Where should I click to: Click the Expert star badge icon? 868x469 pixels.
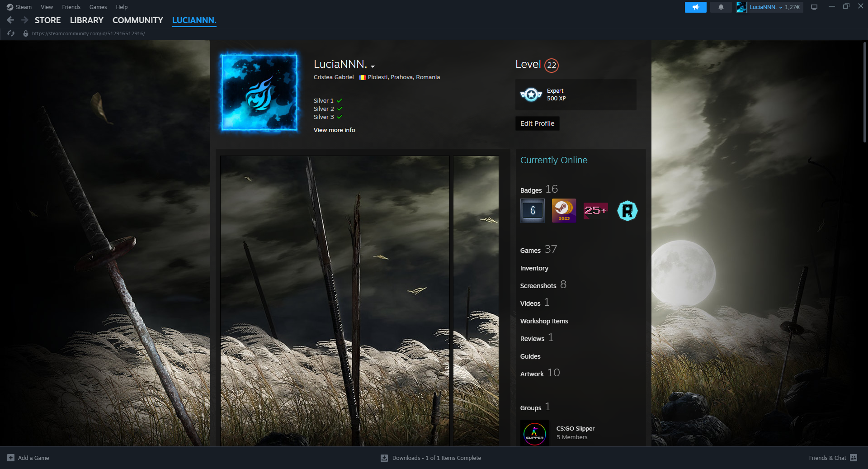(x=531, y=95)
